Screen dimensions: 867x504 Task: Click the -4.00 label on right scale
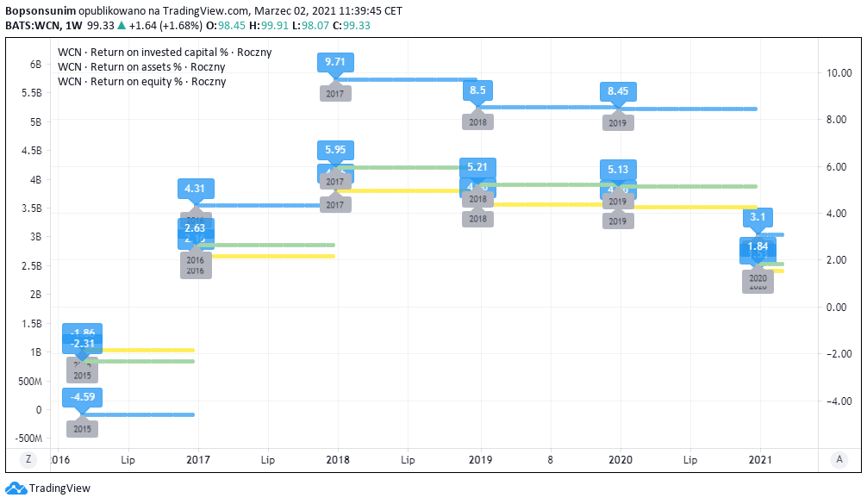tap(839, 401)
